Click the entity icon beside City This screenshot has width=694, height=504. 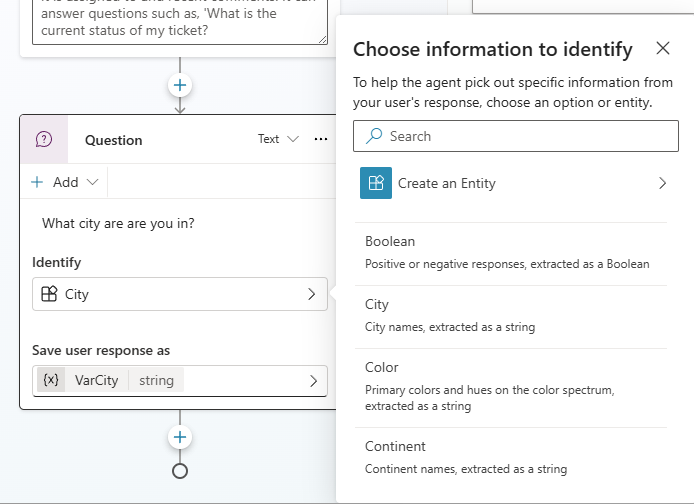click(x=49, y=294)
